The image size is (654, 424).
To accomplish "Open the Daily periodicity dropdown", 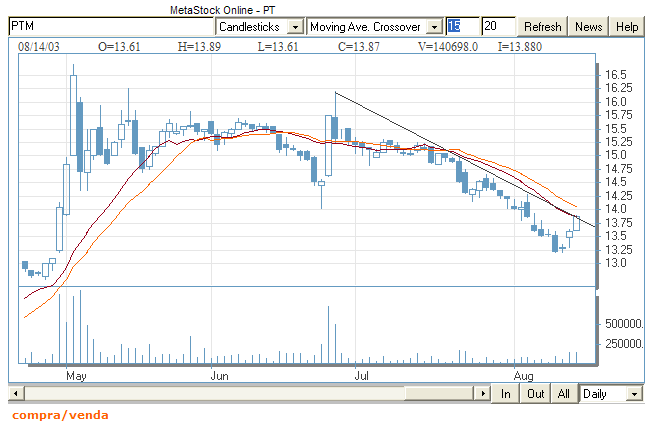I will (x=634, y=394).
